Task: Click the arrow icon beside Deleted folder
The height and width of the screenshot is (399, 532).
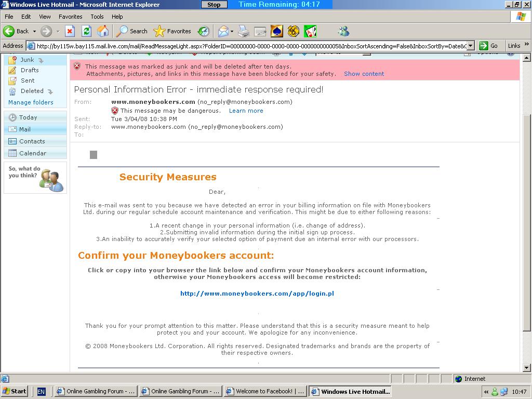Action: (x=50, y=91)
